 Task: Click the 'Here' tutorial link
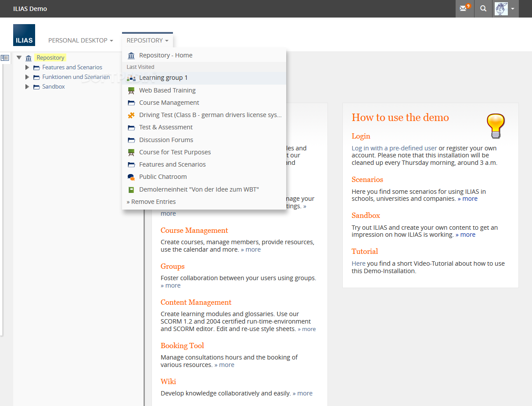click(x=359, y=264)
